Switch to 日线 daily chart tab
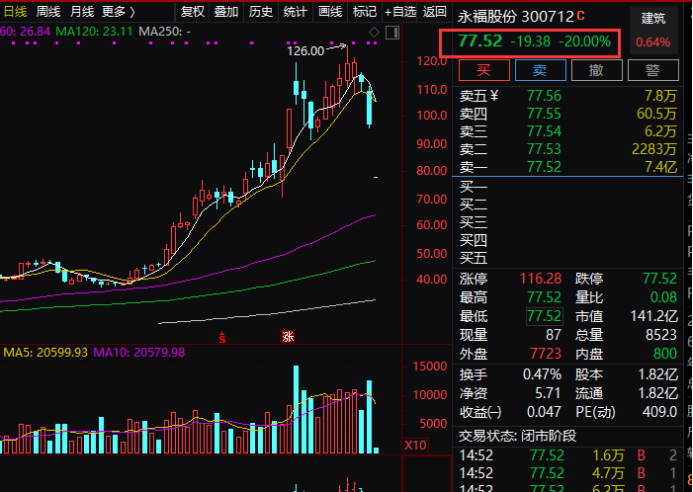Viewport: 693px width, 492px height. (15, 12)
